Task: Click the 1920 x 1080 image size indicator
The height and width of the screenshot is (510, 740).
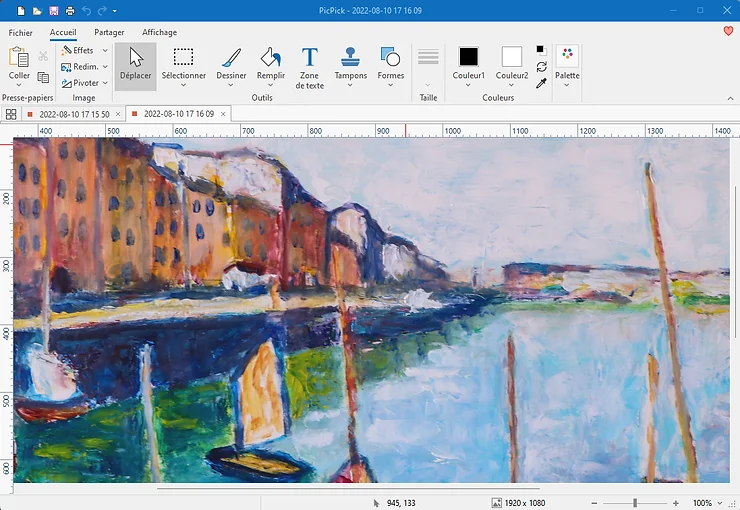Action: coord(519,503)
